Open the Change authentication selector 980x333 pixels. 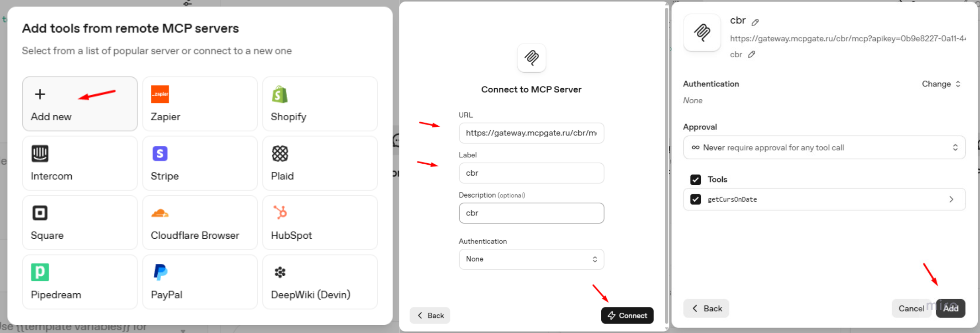pyautogui.click(x=941, y=84)
